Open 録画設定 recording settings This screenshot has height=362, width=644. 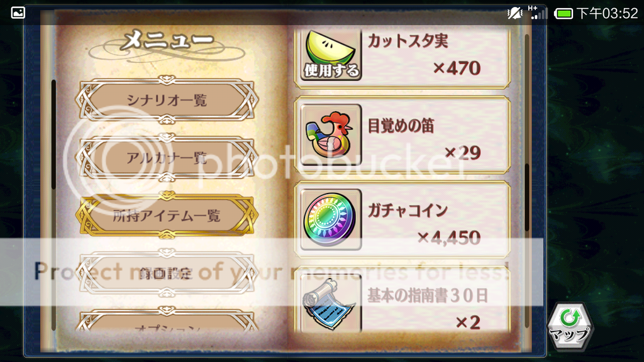point(167,273)
